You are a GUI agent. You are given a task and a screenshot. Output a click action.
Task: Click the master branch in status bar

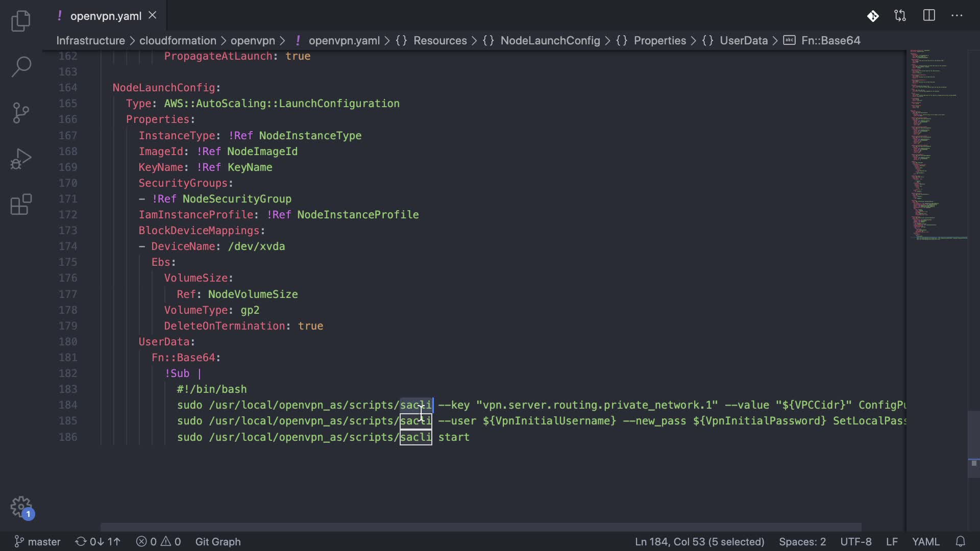pos(38,541)
